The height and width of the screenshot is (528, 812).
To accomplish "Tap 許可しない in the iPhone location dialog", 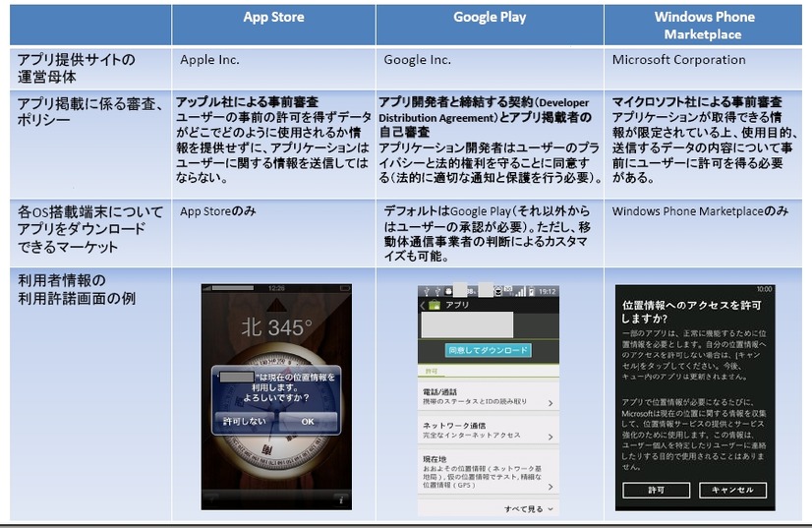I will [x=245, y=421].
